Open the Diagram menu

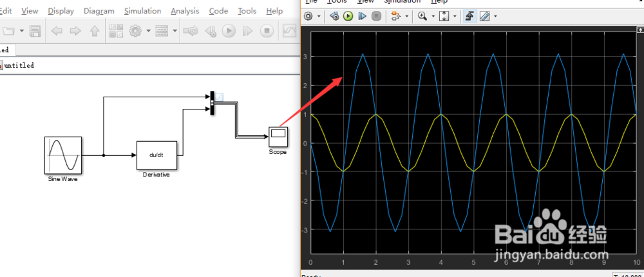[x=99, y=11]
